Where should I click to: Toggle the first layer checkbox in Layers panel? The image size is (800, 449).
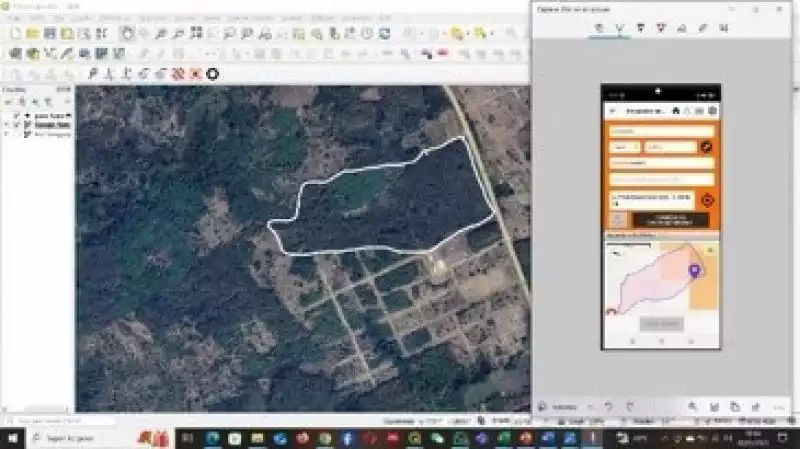point(17,116)
